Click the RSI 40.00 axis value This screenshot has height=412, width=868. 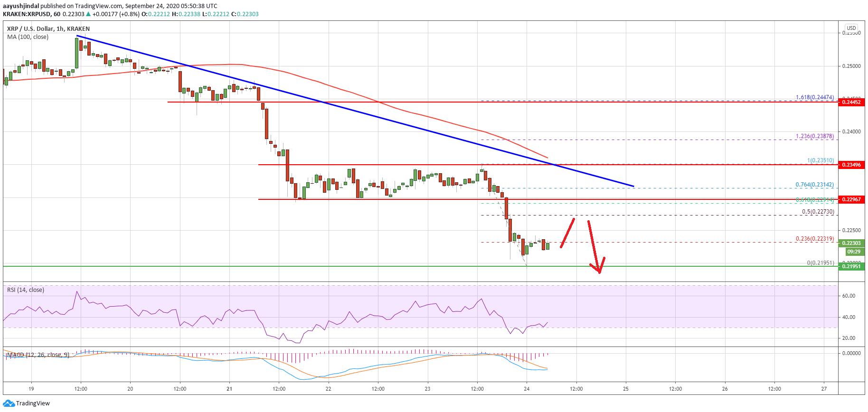pyautogui.click(x=849, y=317)
